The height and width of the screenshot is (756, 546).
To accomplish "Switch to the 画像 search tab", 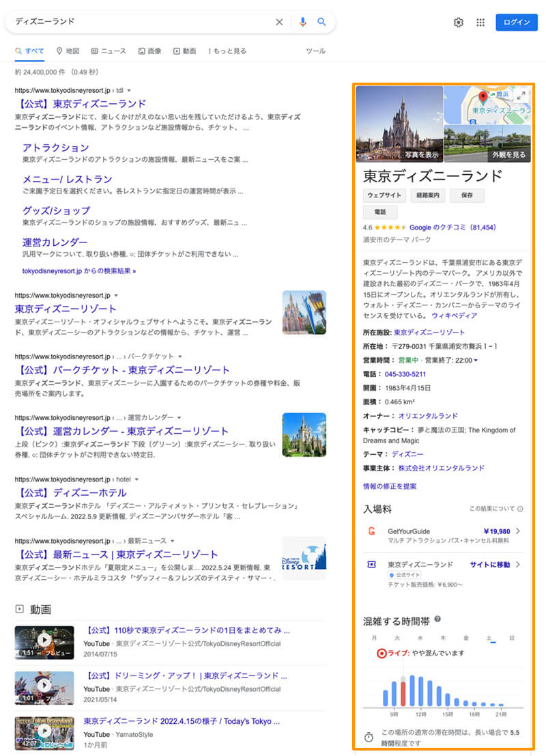I will (150, 51).
